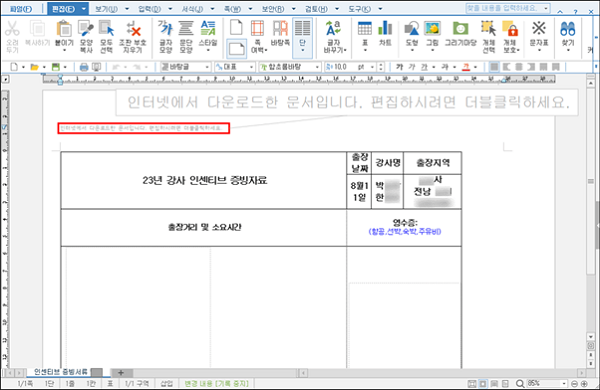Open the 검토(H) menu
Image resolution: width=600 pixels, height=390 pixels.
(316, 9)
